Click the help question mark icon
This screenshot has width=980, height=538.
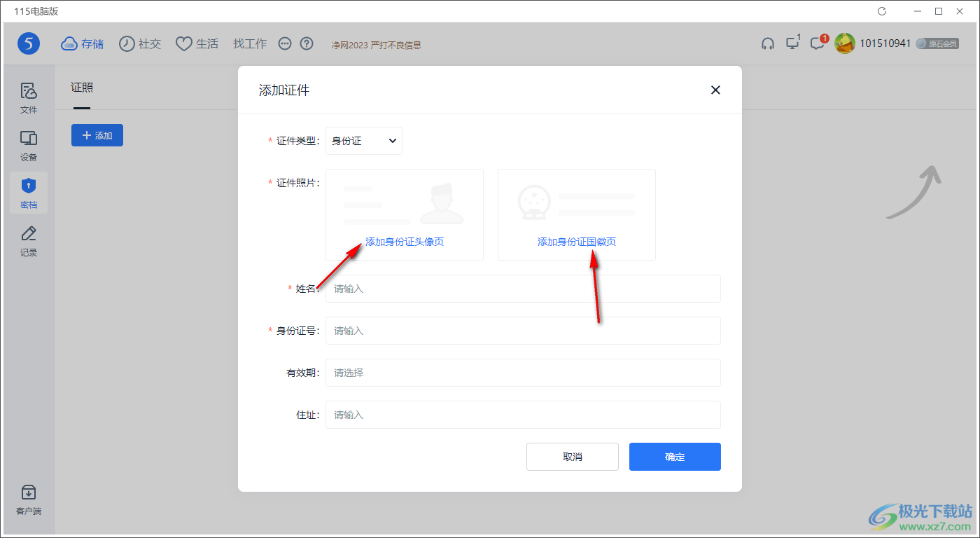coord(307,43)
